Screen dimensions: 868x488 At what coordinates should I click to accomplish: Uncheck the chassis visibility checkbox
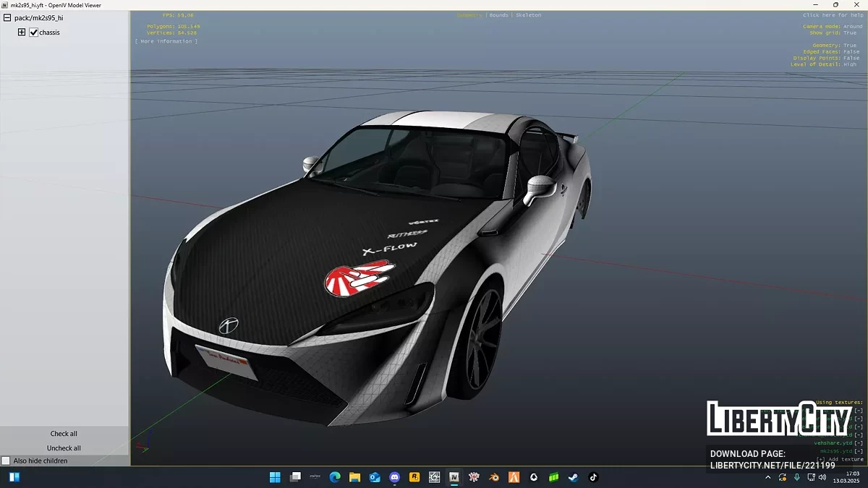point(33,33)
